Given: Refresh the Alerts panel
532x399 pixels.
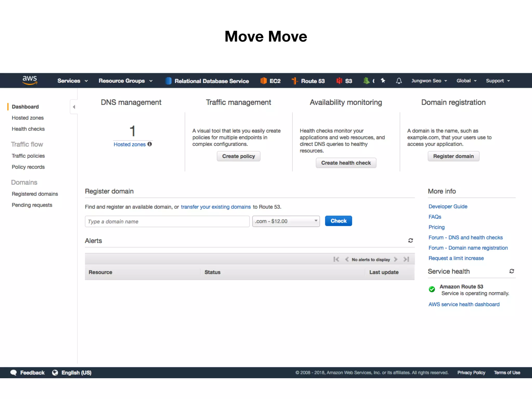Looking at the screenshot, I should (x=410, y=241).
